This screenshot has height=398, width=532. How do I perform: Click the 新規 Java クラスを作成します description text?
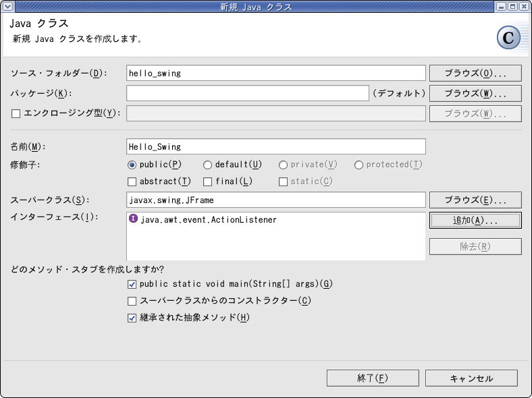[x=78, y=39]
